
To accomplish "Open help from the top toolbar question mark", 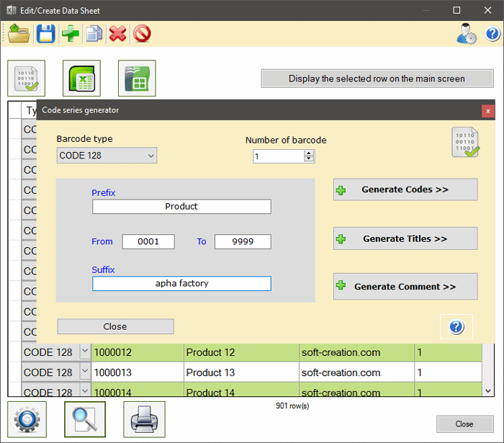I will [492, 33].
